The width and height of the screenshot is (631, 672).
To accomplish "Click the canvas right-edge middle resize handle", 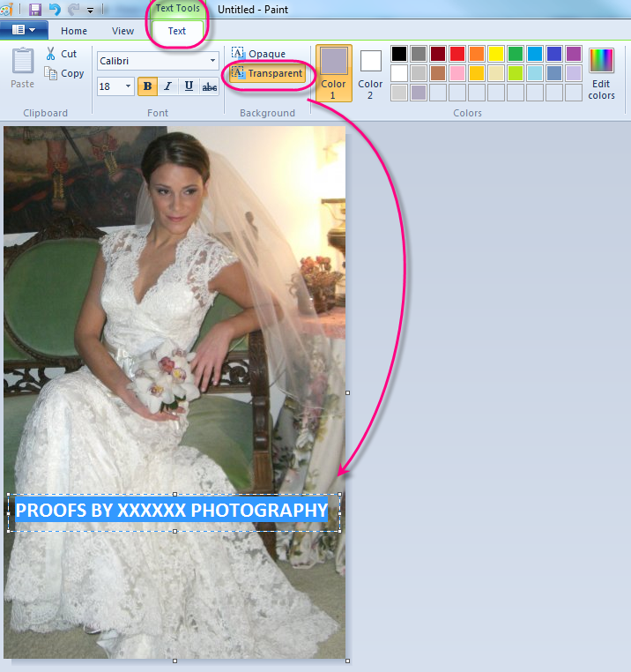I will pyautogui.click(x=347, y=392).
